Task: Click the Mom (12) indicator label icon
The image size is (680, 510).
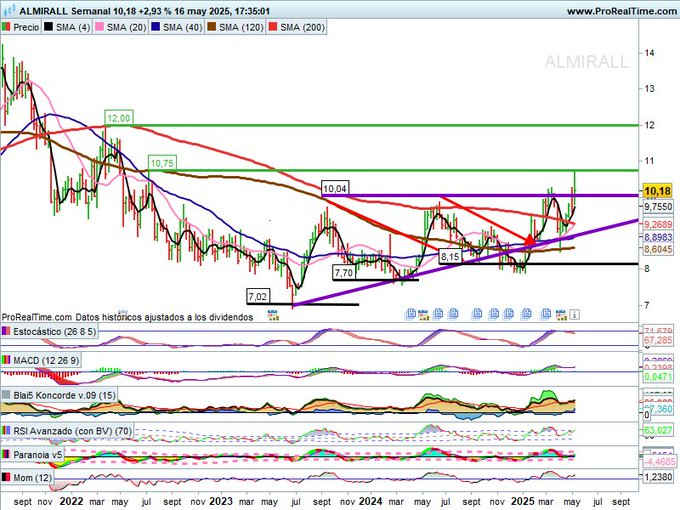Action: coord(6,477)
